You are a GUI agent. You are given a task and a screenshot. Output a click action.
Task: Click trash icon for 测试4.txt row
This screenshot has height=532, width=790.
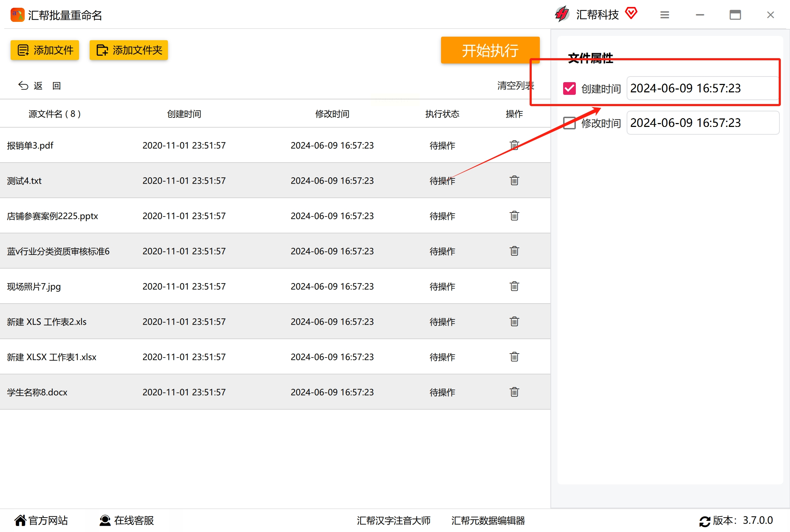(x=514, y=181)
